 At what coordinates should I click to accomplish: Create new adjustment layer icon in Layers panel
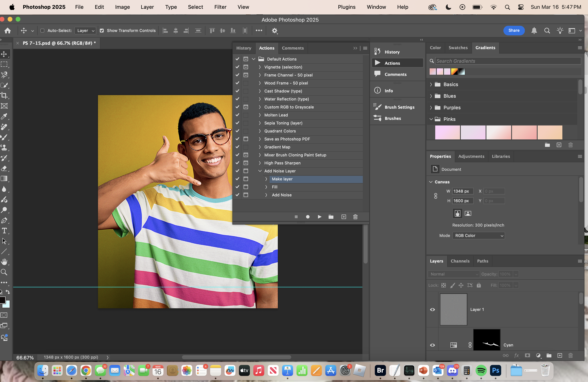pos(538,355)
